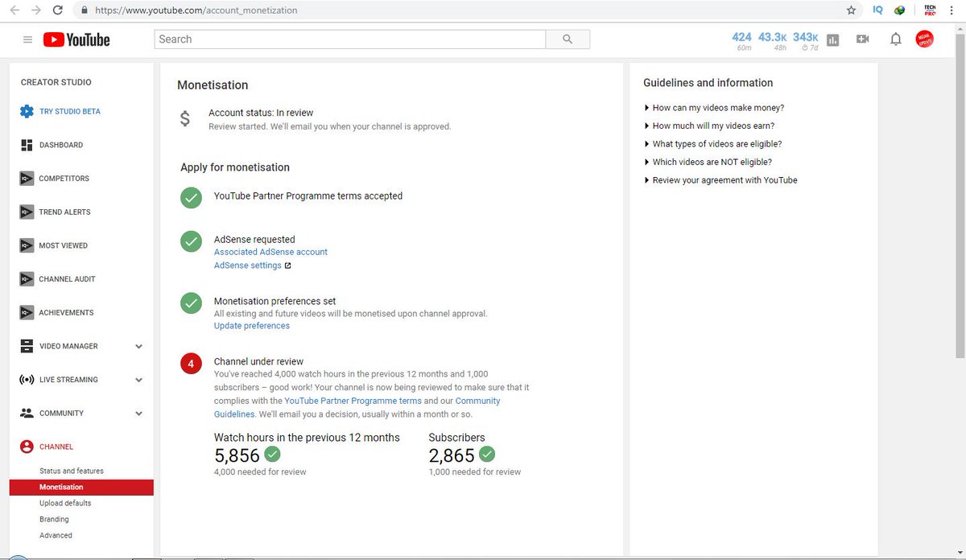Click the Most Viewed vidIQ icon
The height and width of the screenshot is (560, 966).
pyautogui.click(x=27, y=245)
